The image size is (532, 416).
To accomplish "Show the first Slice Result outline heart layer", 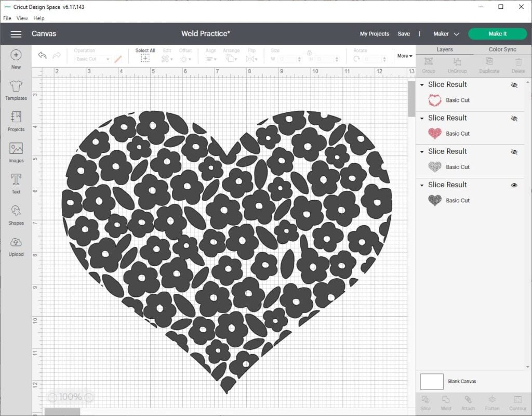I will [514, 85].
